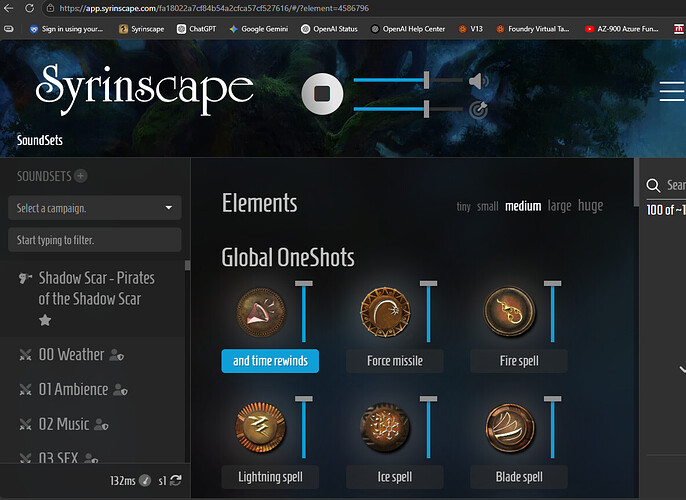Click the 00 Weather user-shield icon

(116, 355)
